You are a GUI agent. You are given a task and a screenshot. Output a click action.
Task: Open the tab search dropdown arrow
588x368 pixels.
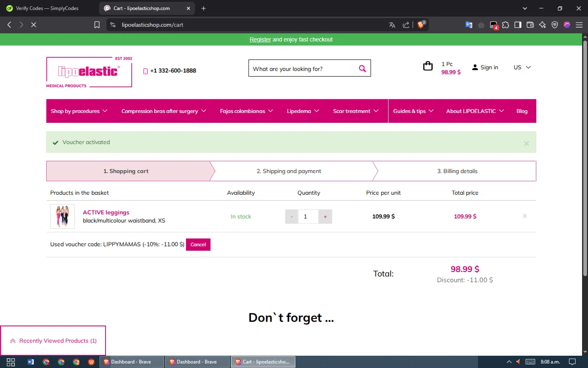525,8
